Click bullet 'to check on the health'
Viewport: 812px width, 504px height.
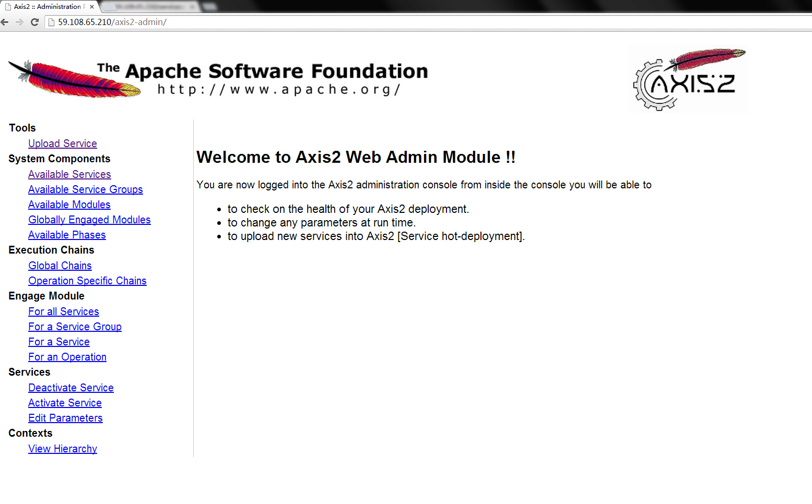click(x=348, y=209)
